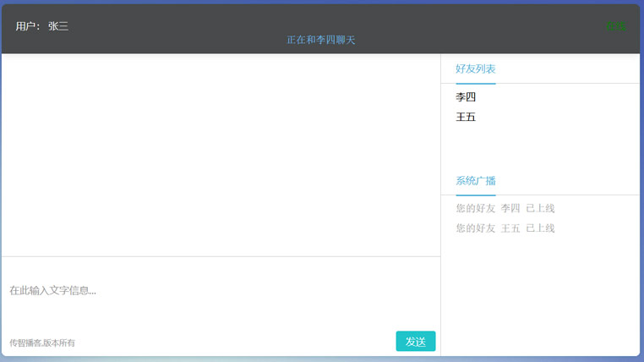Click the 张三 username in header
This screenshot has height=362, width=644.
coord(58,26)
